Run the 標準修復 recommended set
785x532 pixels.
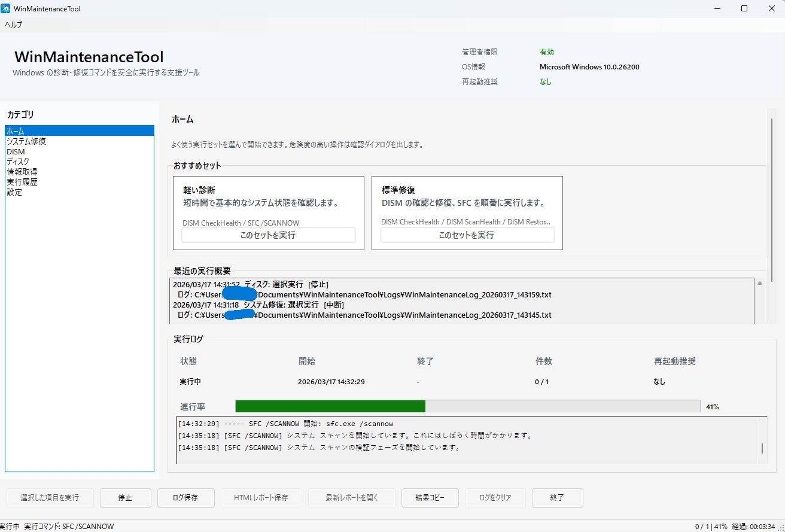[x=467, y=235]
